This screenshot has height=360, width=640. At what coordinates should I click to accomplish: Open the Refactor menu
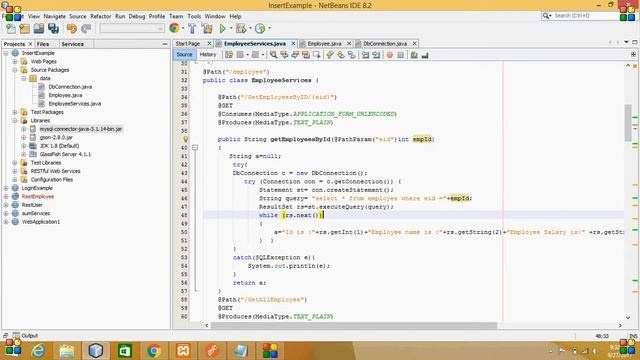(101, 16)
